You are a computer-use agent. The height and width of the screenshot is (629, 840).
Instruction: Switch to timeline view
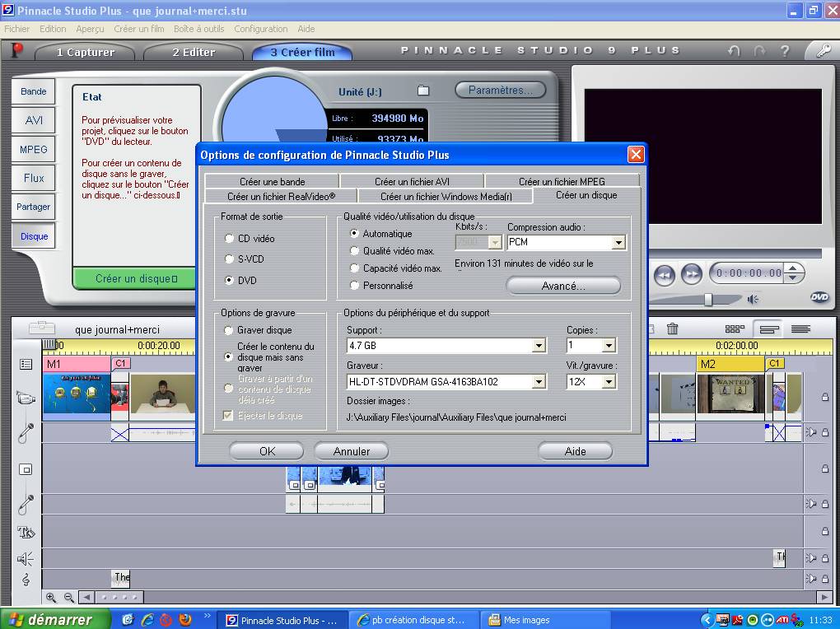pyautogui.click(x=768, y=328)
